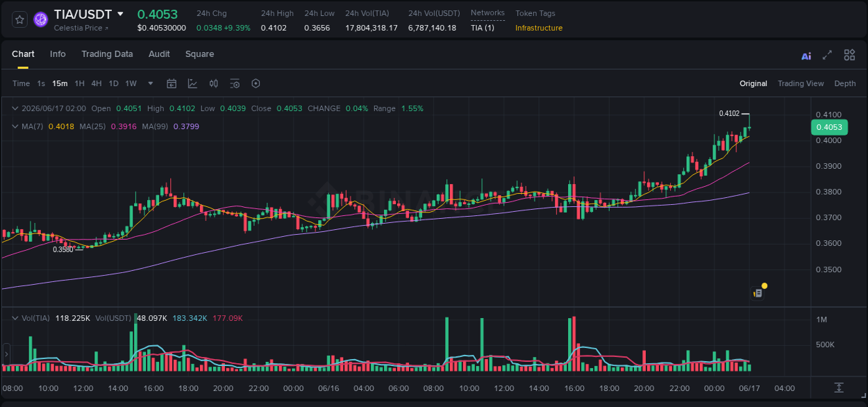Switch to Trading View chart

pos(801,83)
